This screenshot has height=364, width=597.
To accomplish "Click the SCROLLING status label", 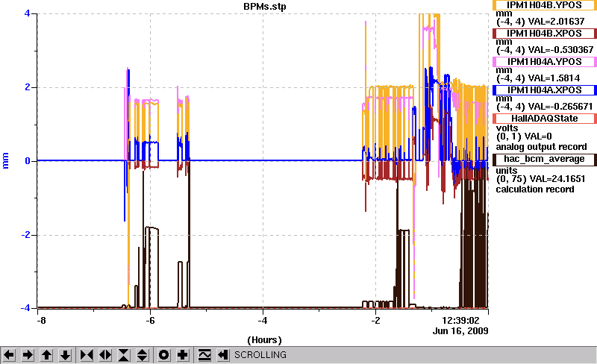I will 260,355.
